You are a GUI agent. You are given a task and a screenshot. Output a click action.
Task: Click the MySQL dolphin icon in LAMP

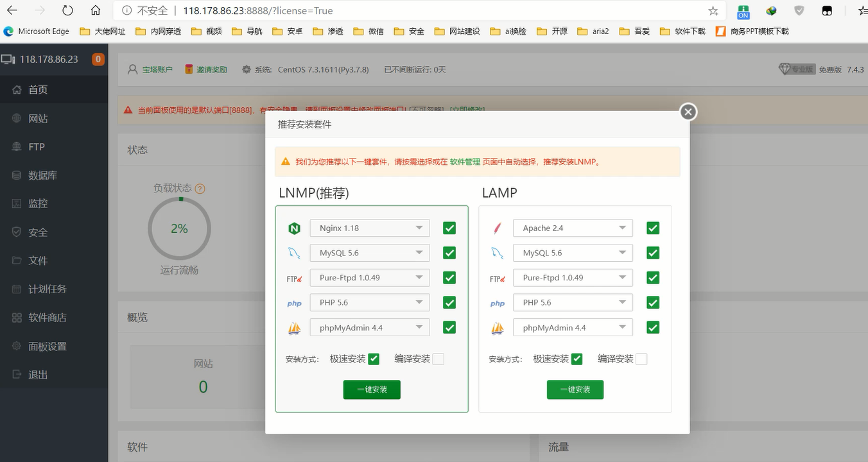tap(497, 253)
